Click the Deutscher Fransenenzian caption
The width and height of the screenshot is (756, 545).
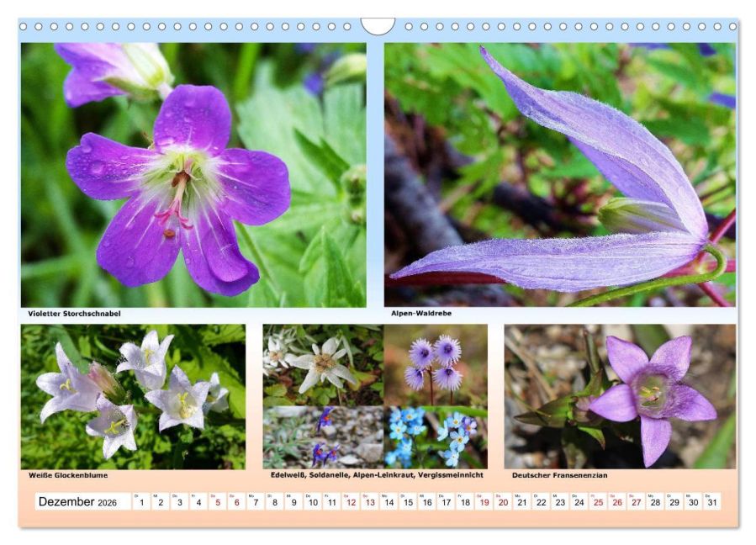560,475
